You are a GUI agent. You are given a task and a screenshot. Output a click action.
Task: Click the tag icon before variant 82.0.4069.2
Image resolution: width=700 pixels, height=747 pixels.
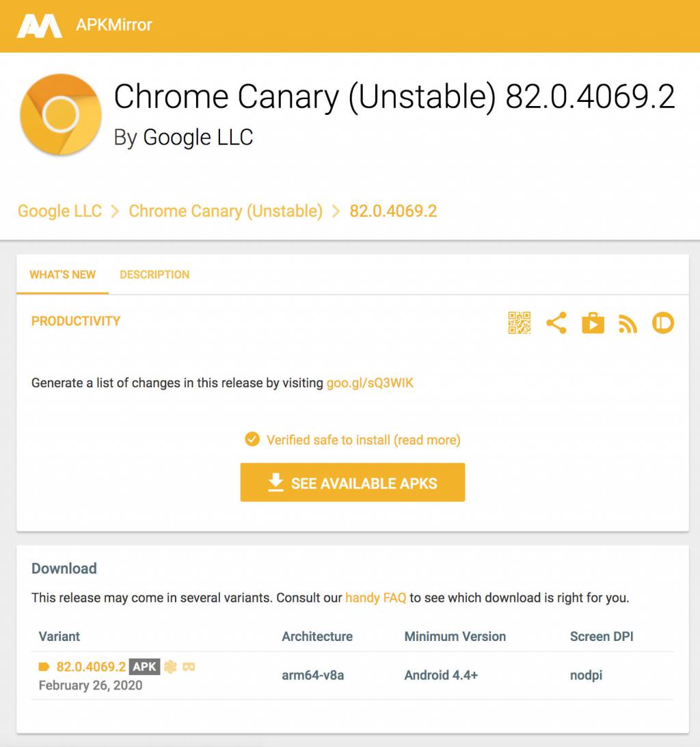(x=44, y=667)
